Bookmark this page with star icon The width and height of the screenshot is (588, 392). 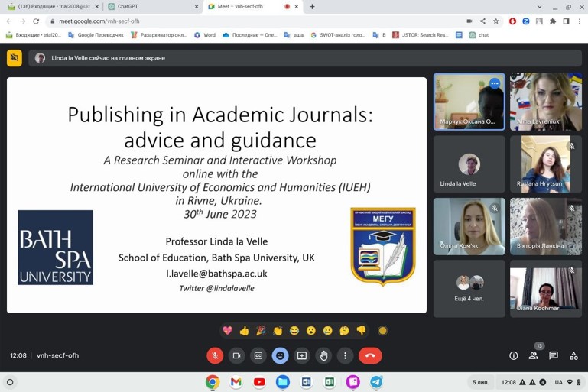coord(495,21)
